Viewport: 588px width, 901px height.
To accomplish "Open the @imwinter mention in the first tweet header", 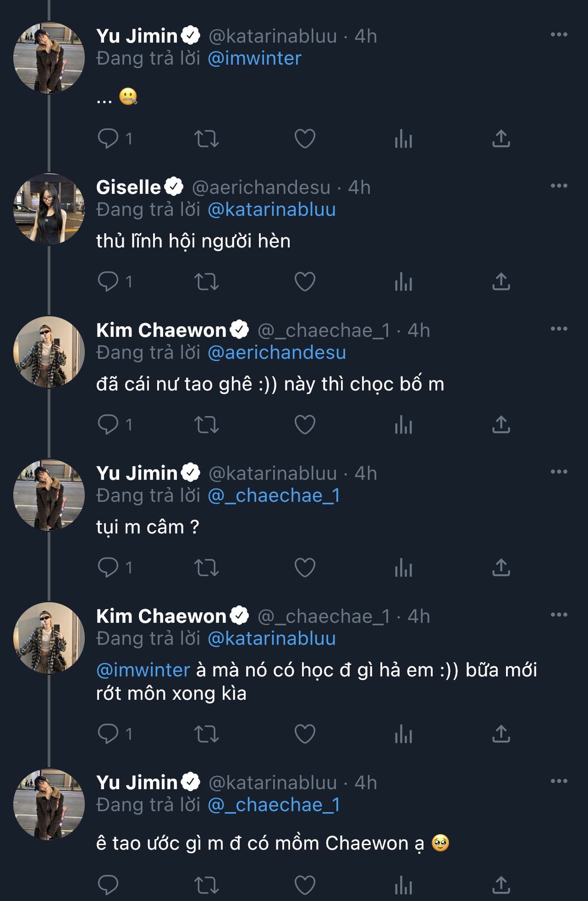I will [x=254, y=59].
